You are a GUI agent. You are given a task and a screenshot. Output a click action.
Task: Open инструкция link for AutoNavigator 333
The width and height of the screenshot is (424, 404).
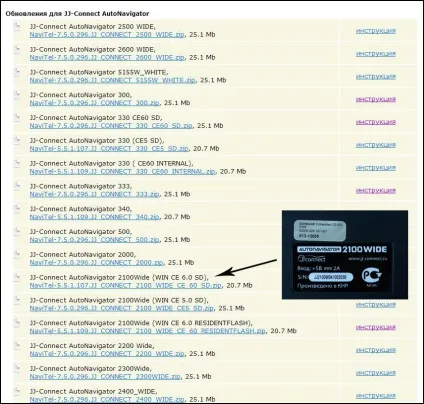tap(376, 191)
